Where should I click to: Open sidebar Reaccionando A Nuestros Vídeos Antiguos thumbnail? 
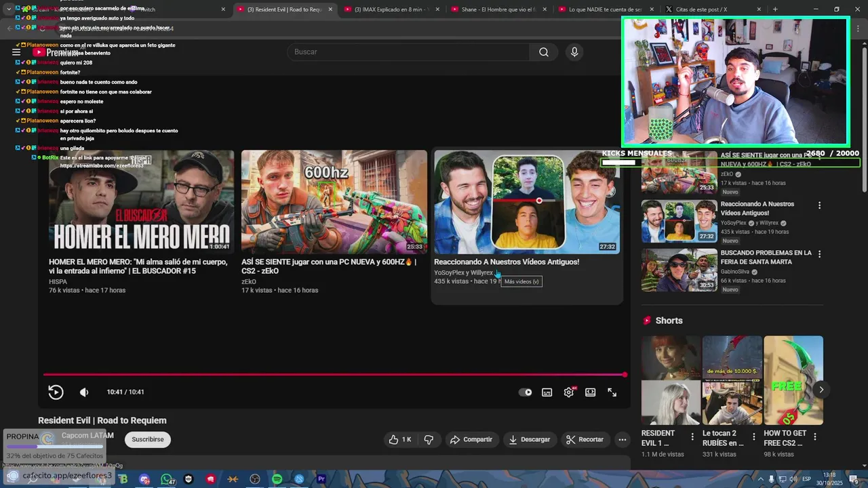point(679,221)
